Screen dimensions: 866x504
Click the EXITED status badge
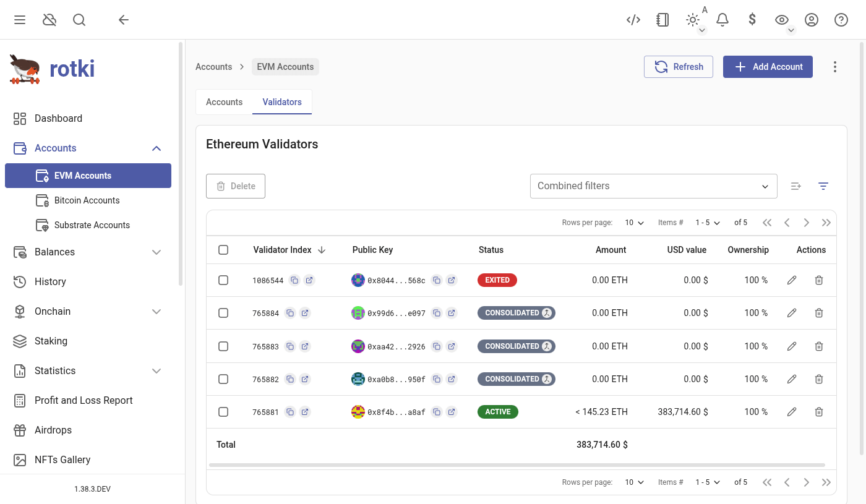pyautogui.click(x=497, y=280)
